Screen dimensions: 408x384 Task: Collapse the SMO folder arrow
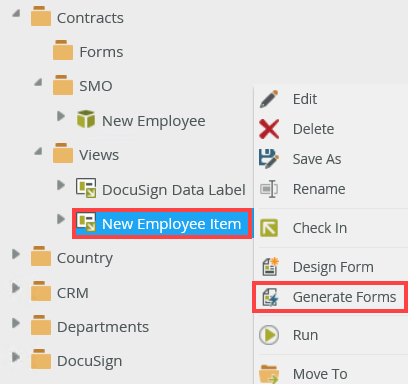click(38, 82)
